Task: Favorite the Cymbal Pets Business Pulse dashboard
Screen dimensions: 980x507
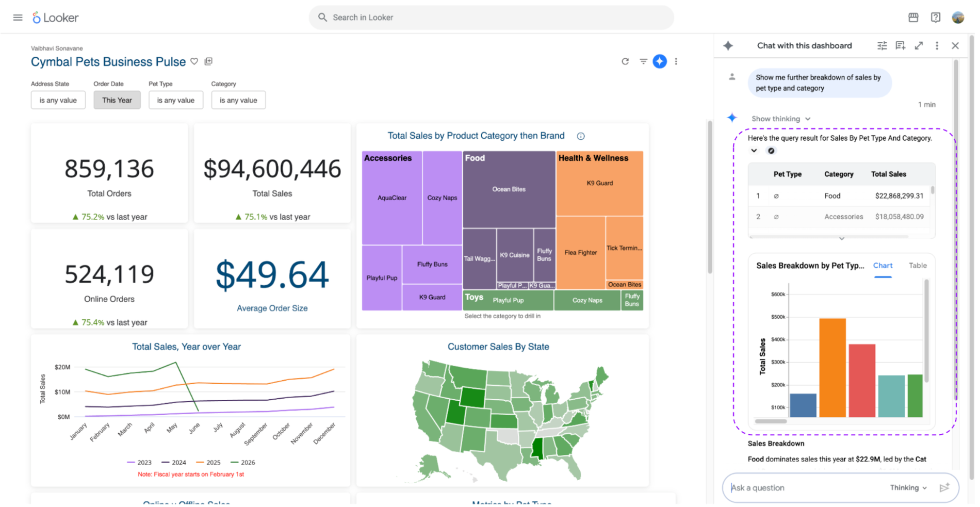Action: click(x=194, y=61)
